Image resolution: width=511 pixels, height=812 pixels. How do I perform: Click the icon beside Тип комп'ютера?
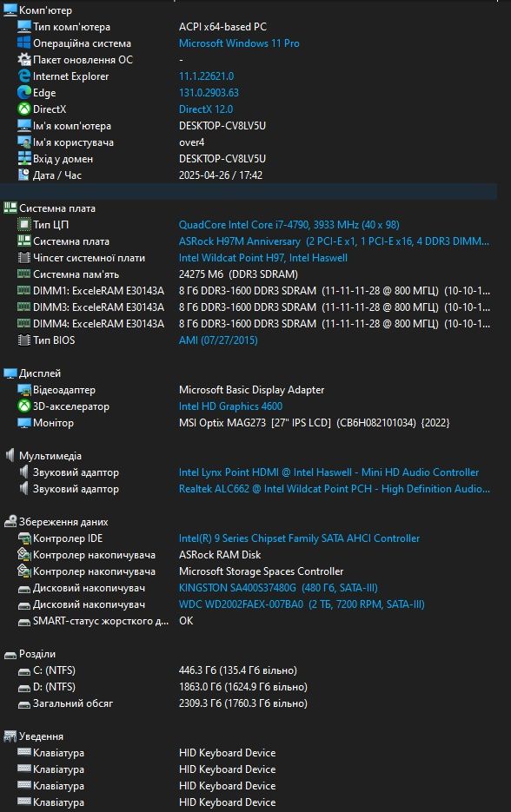tap(23, 26)
